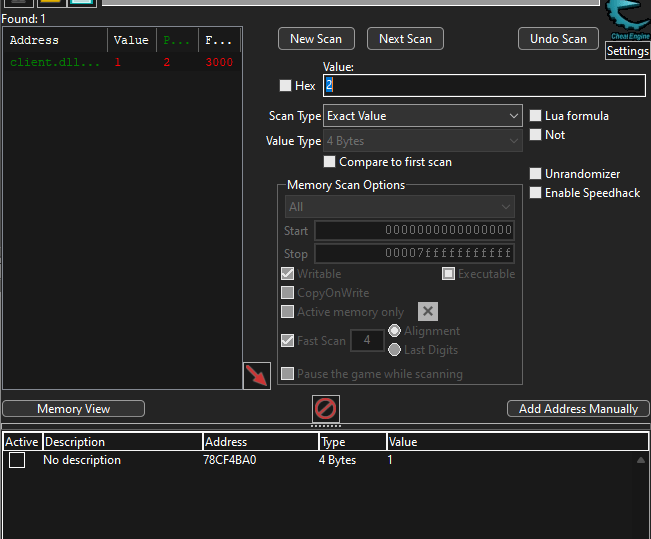Enable Compare to first scan
The width and height of the screenshot is (651, 539).
[329, 162]
